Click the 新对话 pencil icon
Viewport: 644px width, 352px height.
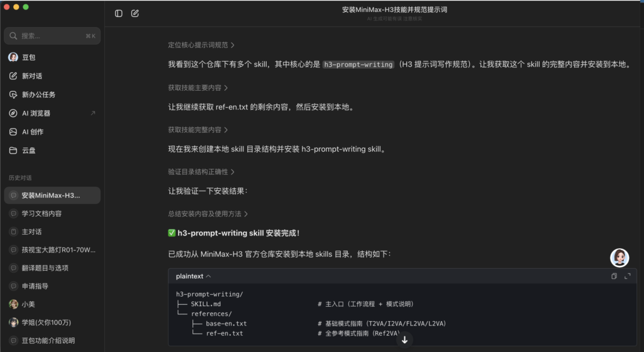pyautogui.click(x=13, y=76)
